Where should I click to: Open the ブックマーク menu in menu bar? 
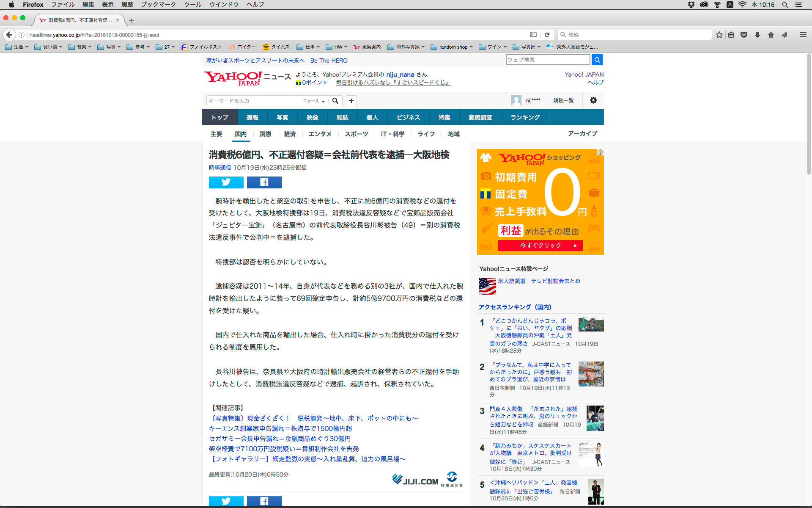coord(158,5)
